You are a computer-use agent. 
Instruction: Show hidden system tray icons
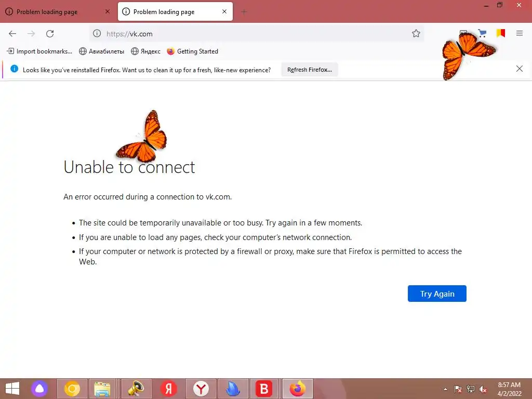point(445,389)
